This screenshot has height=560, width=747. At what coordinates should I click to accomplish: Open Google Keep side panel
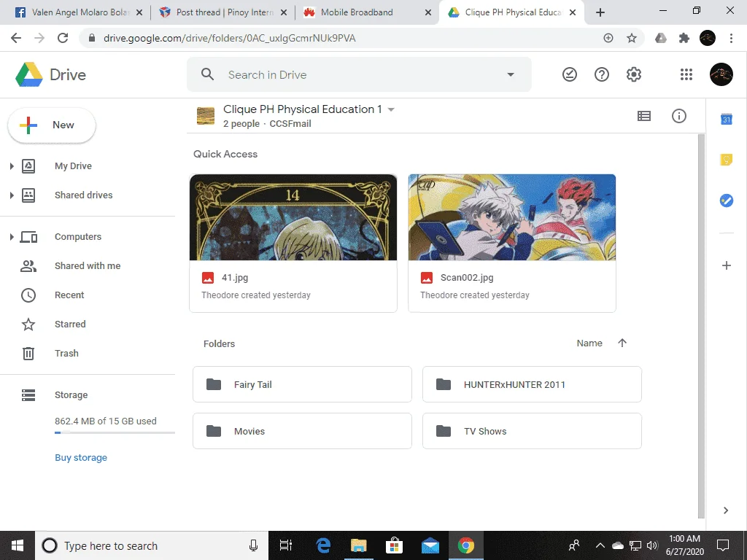(726, 160)
